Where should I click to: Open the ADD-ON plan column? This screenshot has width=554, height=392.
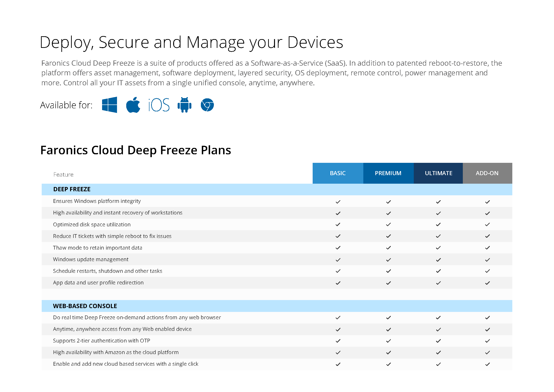pos(487,173)
